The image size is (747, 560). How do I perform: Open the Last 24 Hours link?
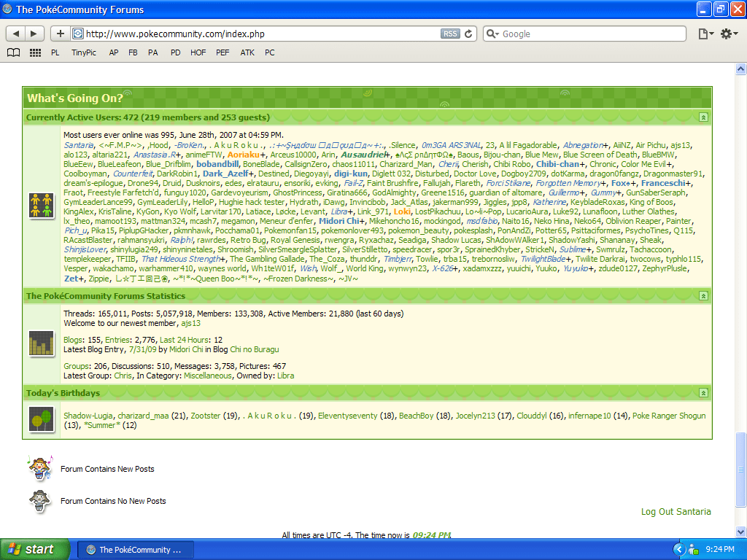tap(185, 340)
